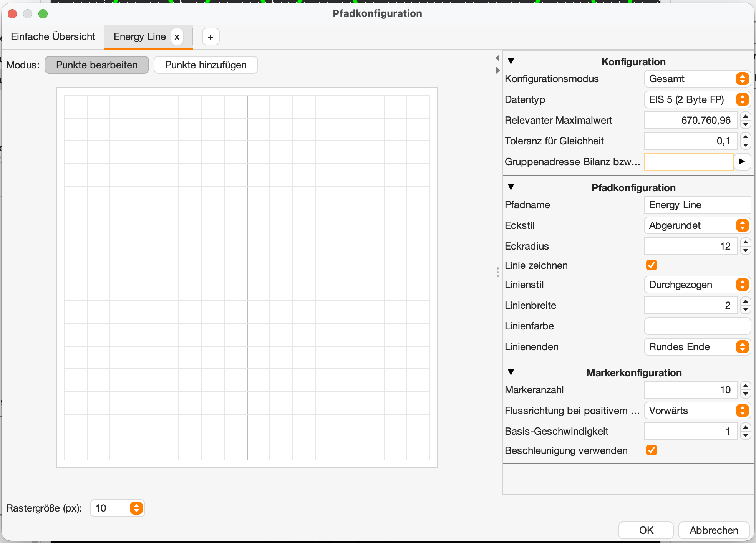Increase Relevanter Maximalwert with up stepper arrow
756x543 pixels.
(745, 116)
